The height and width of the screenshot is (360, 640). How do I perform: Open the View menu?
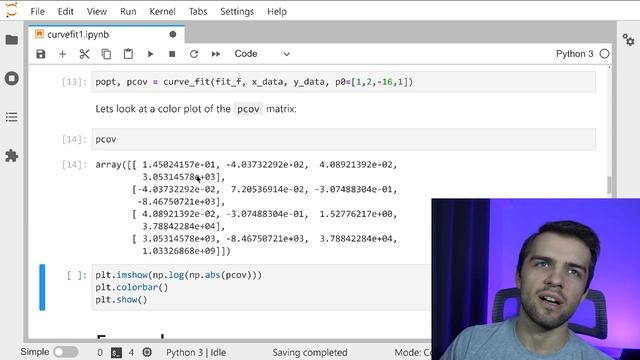pos(97,11)
